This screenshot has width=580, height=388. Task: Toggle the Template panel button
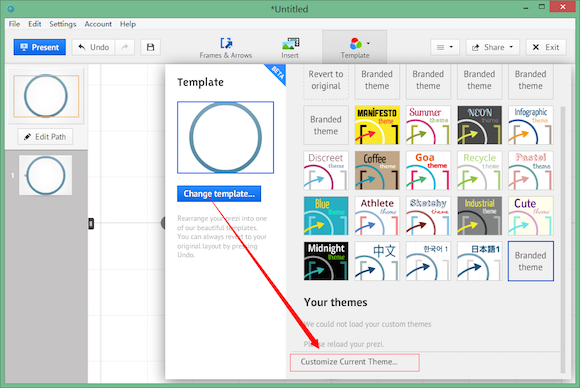pos(355,47)
